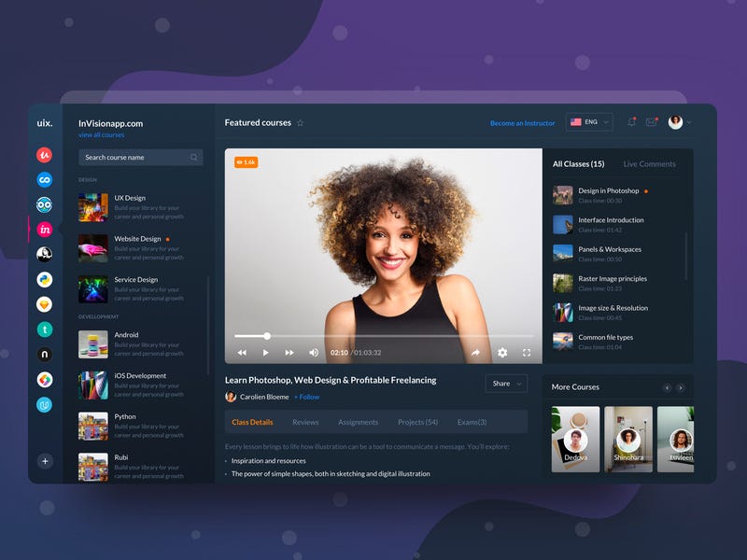Open the Lynda portrait sidebar icon
Viewport: 747px width, 560px height.
coord(44,254)
